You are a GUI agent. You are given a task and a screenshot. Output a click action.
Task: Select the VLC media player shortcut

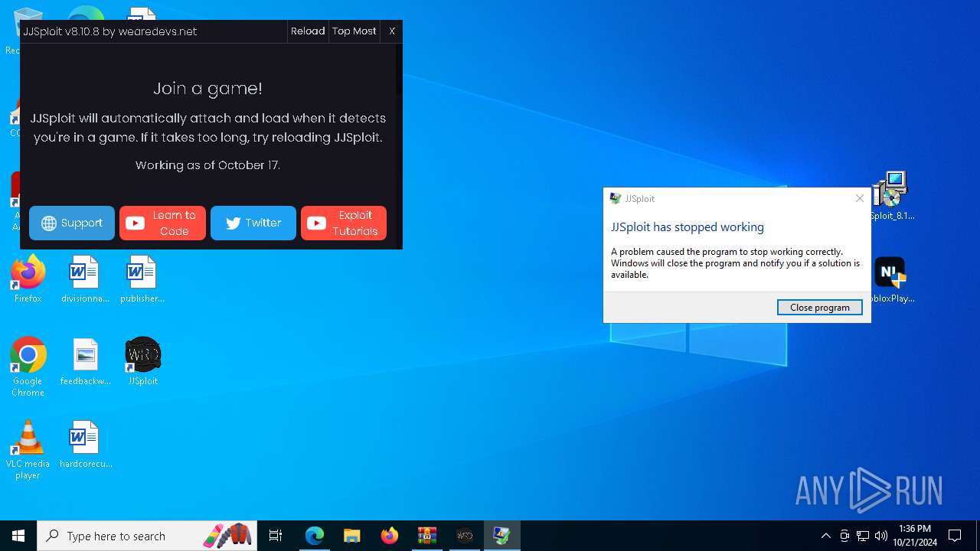(28, 451)
